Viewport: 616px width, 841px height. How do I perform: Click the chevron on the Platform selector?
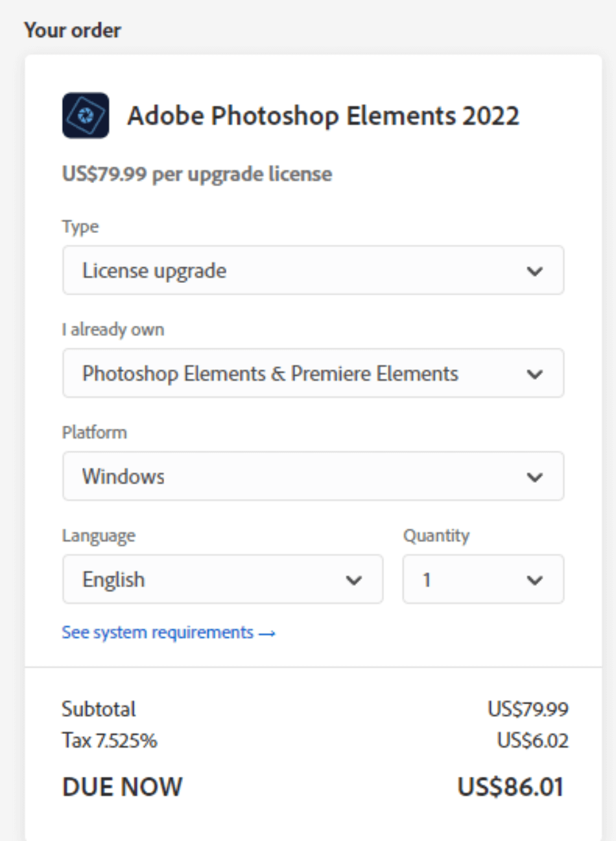(x=536, y=476)
